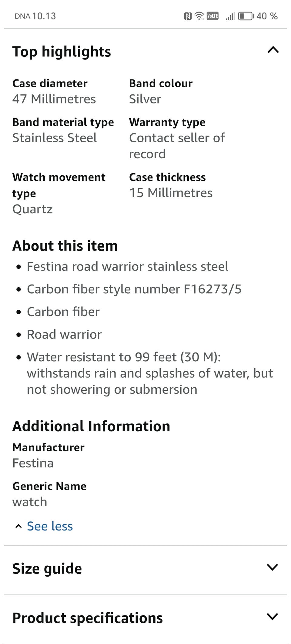This screenshot has height=644, width=291.
Task: Tap the NFC status icon
Action: tap(188, 16)
